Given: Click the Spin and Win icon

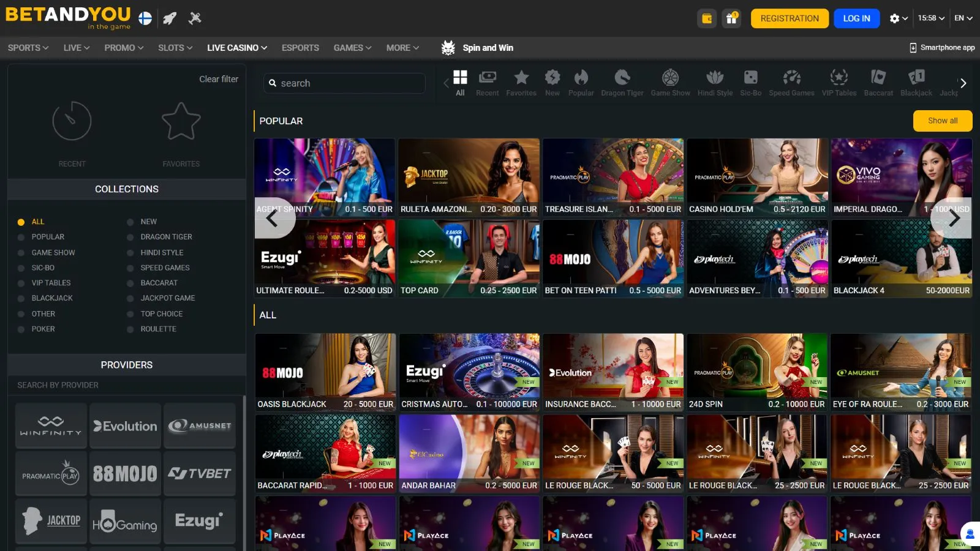Looking at the screenshot, I should 448,48.
